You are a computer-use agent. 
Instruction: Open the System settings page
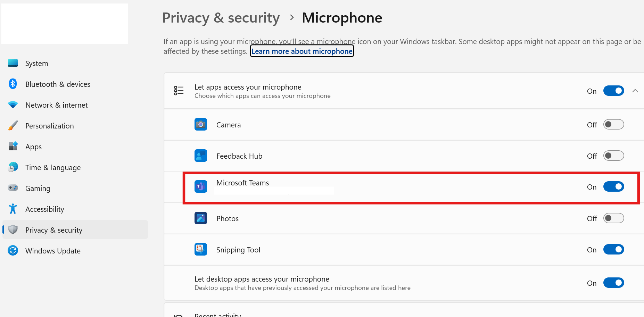[36, 64]
